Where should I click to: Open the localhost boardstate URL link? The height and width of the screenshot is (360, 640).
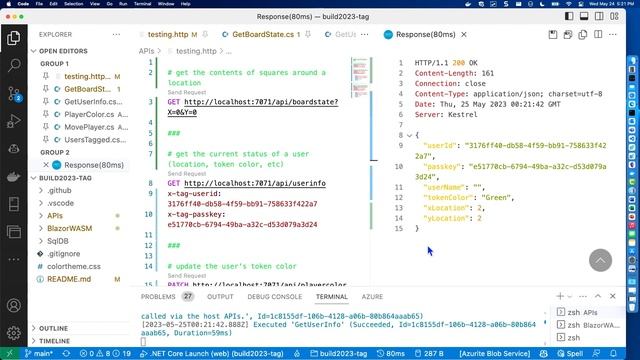point(261,102)
